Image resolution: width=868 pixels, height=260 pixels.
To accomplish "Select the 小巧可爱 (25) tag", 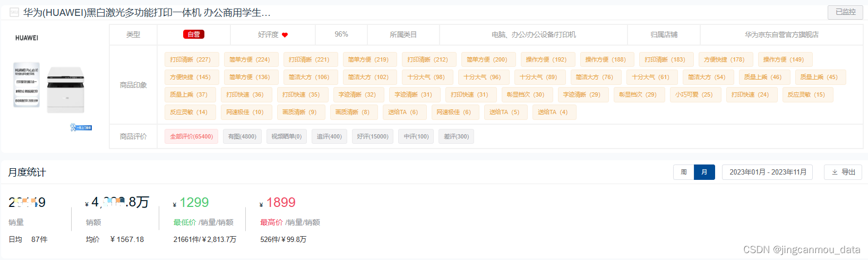I will pyautogui.click(x=694, y=94).
